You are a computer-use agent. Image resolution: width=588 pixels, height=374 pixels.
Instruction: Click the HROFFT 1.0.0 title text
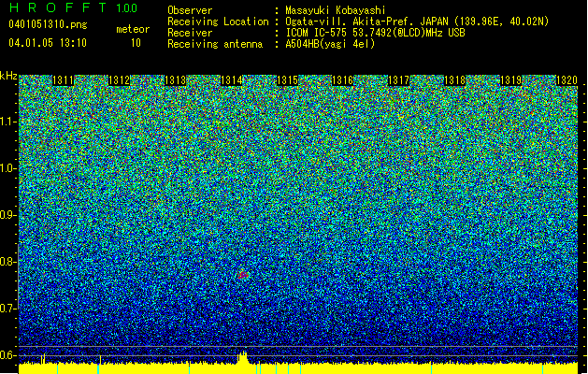tap(74, 7)
